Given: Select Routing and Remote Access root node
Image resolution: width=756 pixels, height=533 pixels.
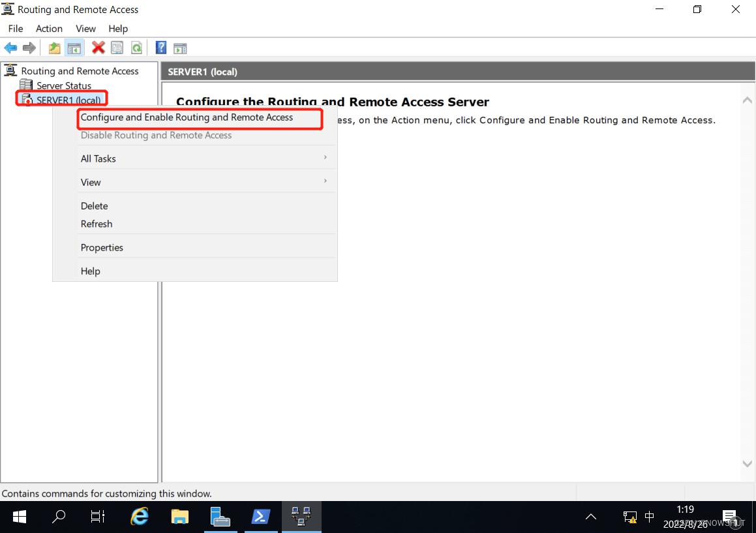Looking at the screenshot, I should 80,71.
